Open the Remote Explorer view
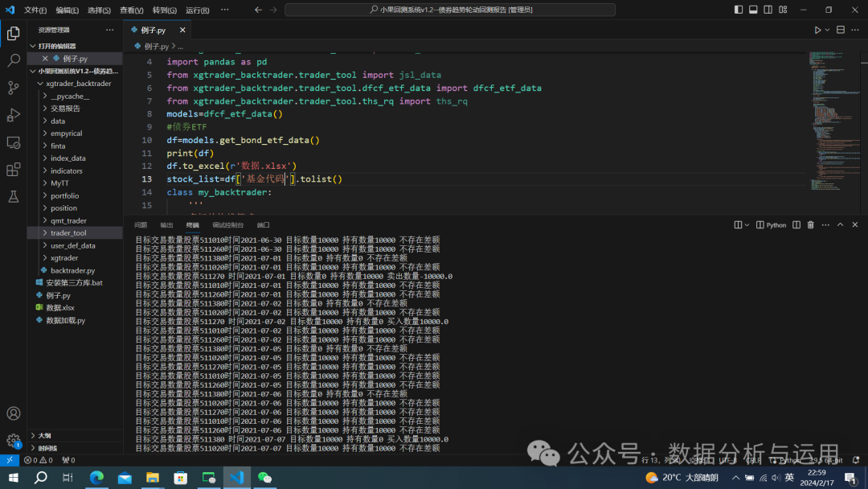Viewport: 868px width, 489px height. click(14, 142)
